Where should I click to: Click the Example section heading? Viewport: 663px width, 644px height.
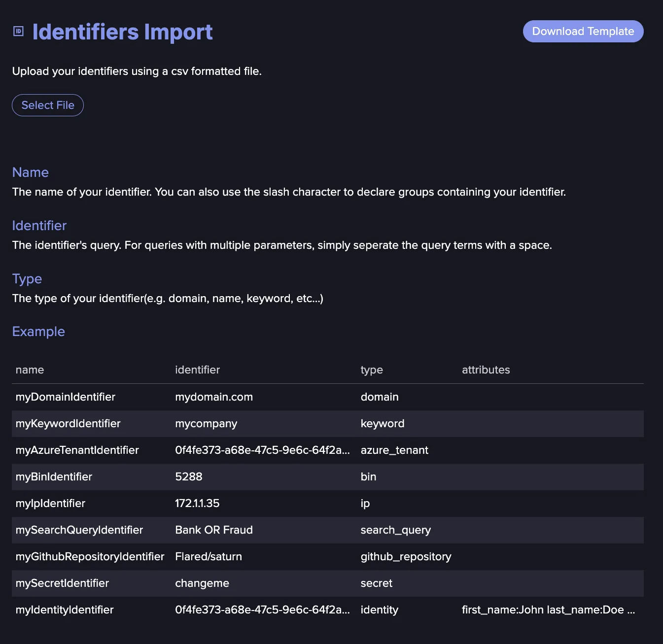38,332
